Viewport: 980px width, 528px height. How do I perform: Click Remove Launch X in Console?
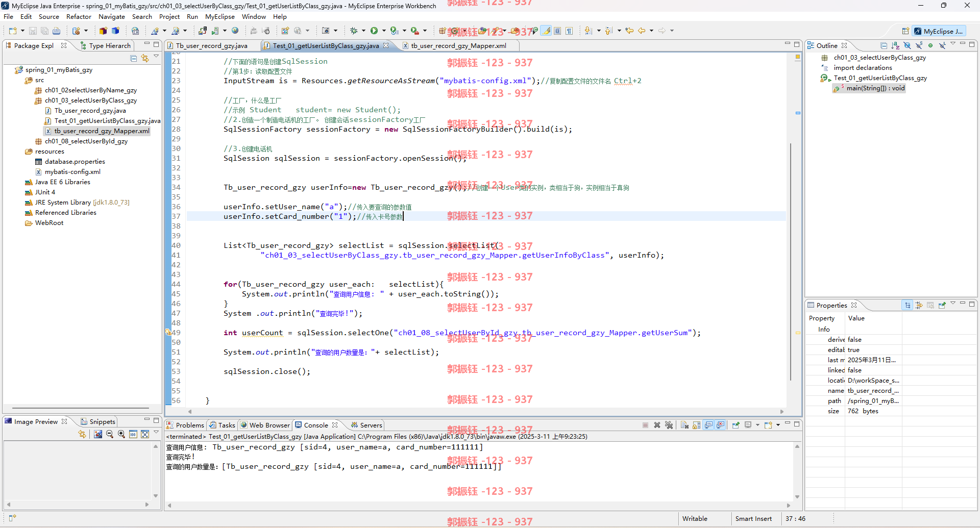click(x=657, y=425)
